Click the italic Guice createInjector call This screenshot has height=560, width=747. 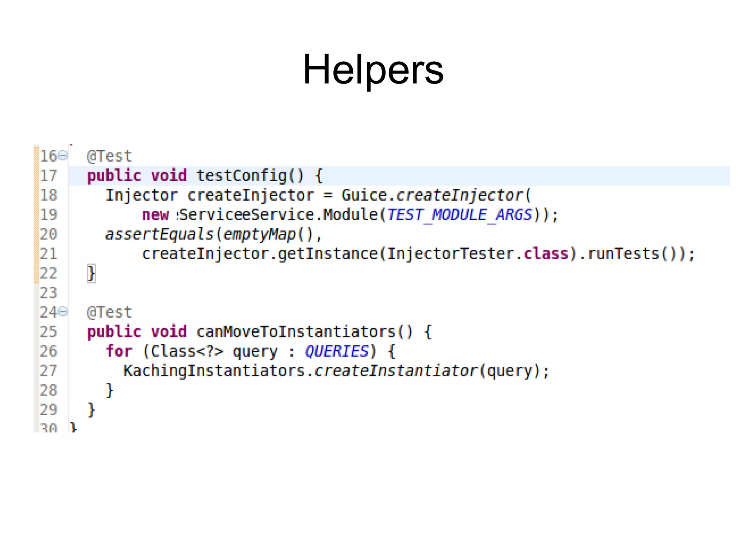coord(460,195)
